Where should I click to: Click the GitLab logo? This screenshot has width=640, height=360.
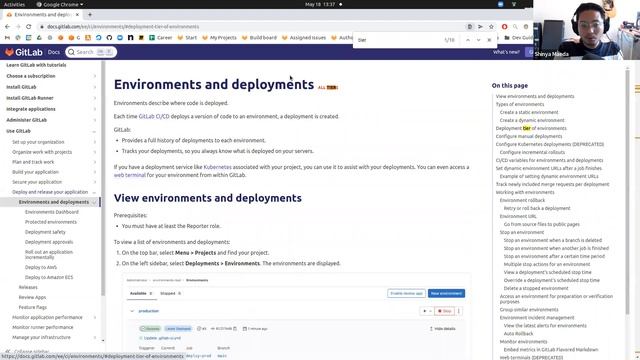(24, 52)
